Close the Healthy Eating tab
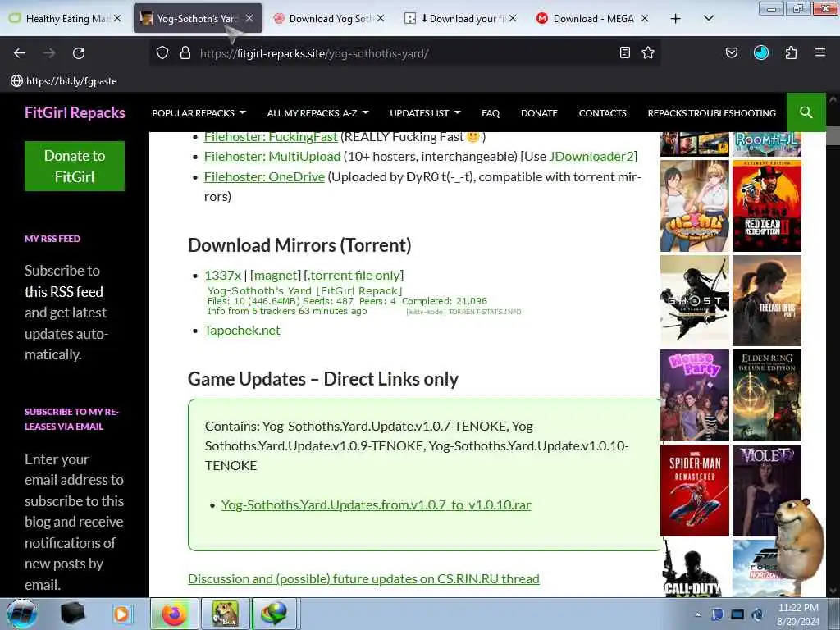 [117, 19]
